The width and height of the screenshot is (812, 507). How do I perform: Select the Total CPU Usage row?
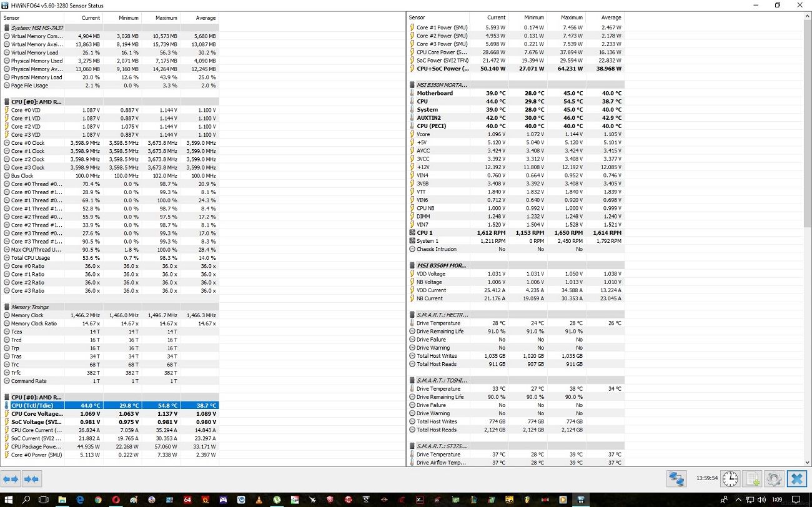click(110, 258)
